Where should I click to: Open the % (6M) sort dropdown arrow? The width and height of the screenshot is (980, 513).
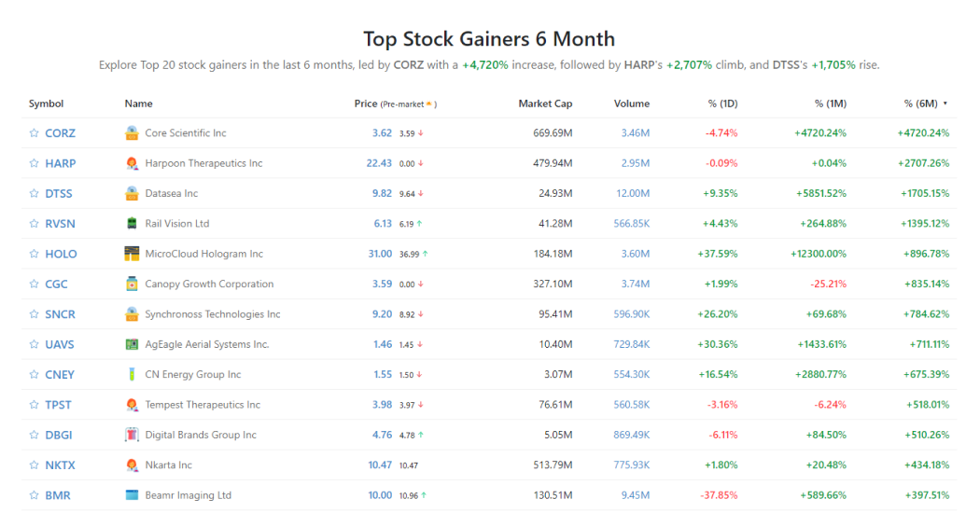coord(945,104)
